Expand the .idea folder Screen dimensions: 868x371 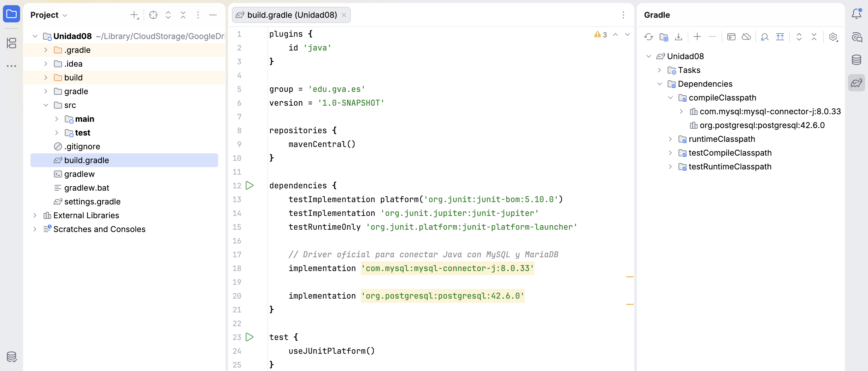(46, 64)
